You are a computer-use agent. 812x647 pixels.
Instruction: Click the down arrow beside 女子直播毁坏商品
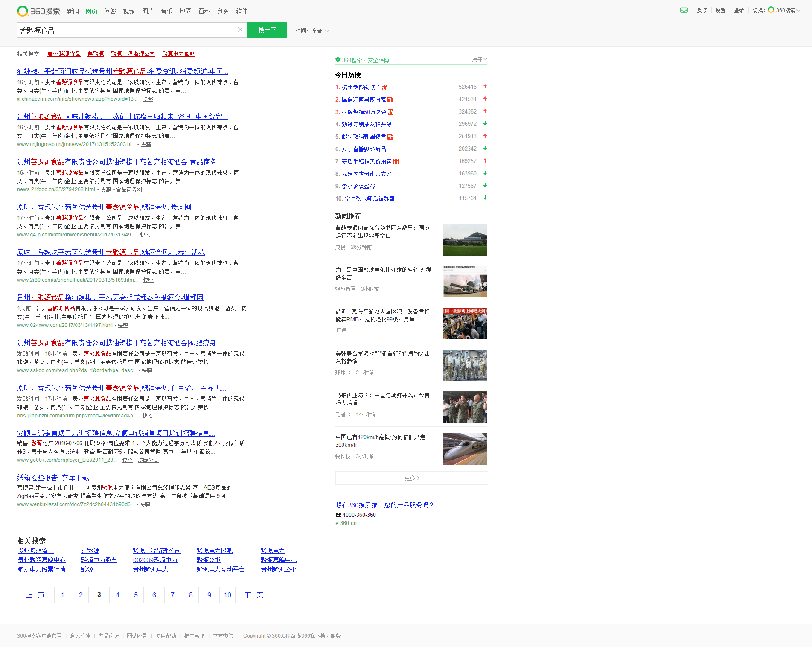tap(485, 149)
